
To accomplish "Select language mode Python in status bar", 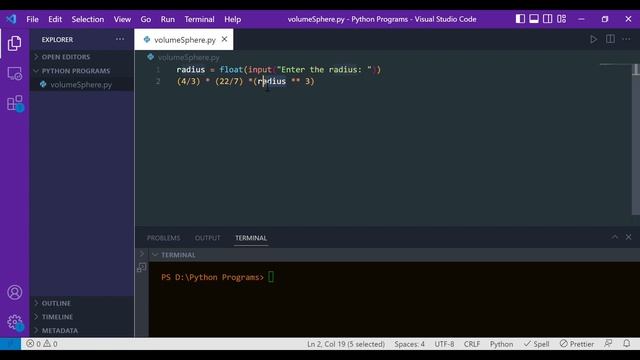I will coord(501,344).
